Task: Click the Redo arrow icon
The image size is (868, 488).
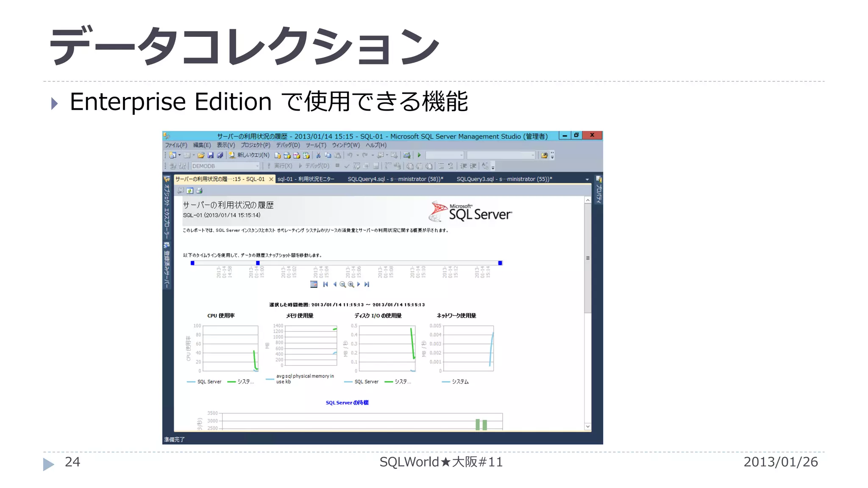Action: coord(365,155)
